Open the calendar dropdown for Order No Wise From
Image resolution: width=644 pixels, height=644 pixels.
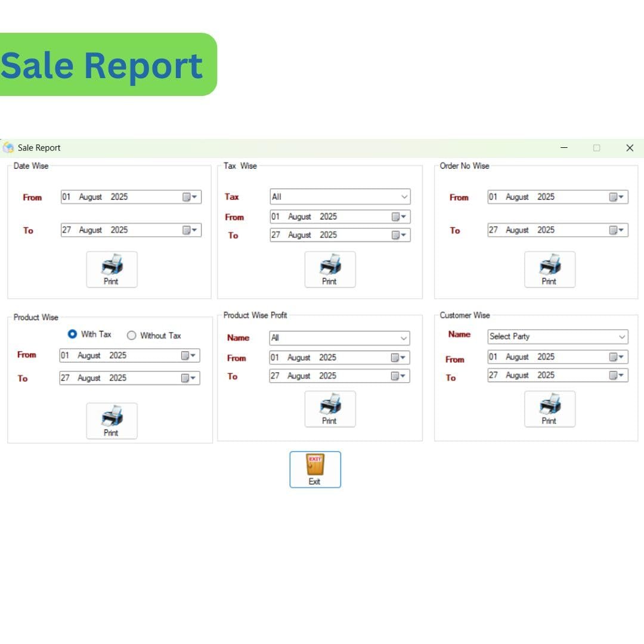click(620, 197)
